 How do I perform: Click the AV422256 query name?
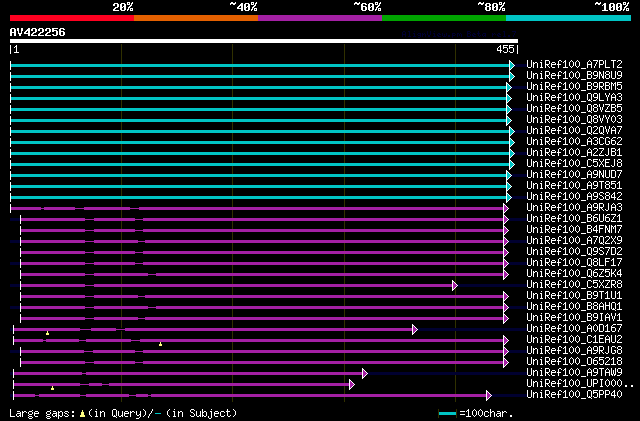click(x=38, y=33)
